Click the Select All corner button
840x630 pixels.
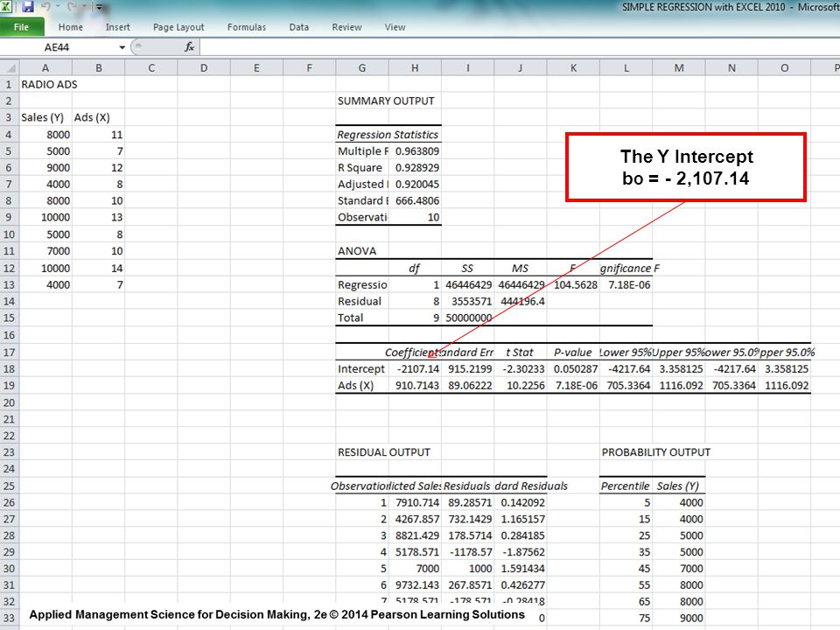tap(10, 68)
